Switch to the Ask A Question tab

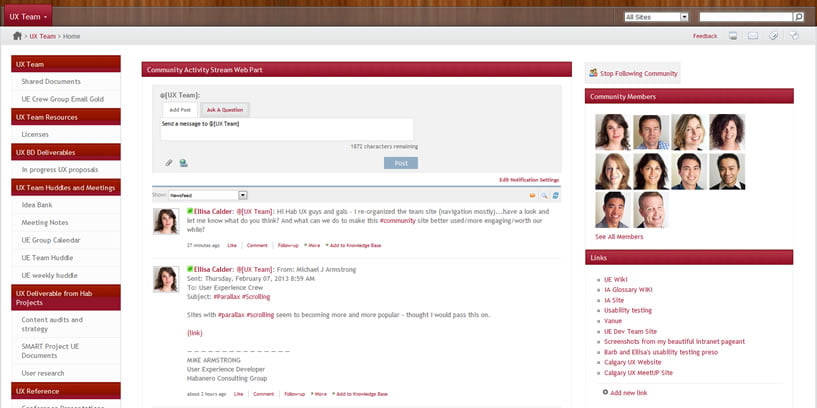225,110
